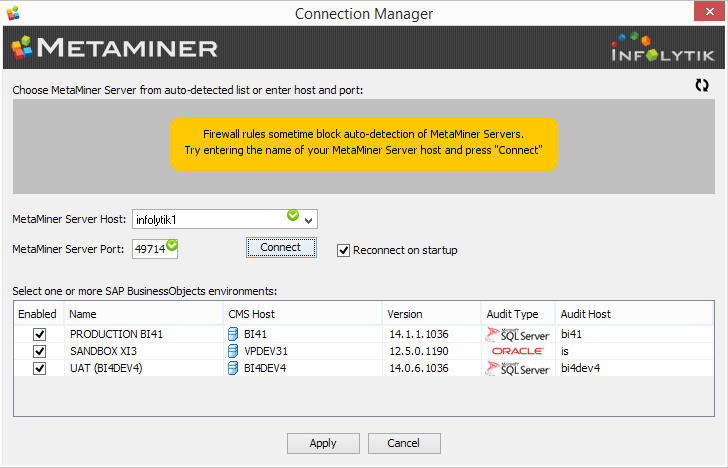The width and height of the screenshot is (728, 468).
Task: Sort by the CMS Host column header
Action: point(302,314)
